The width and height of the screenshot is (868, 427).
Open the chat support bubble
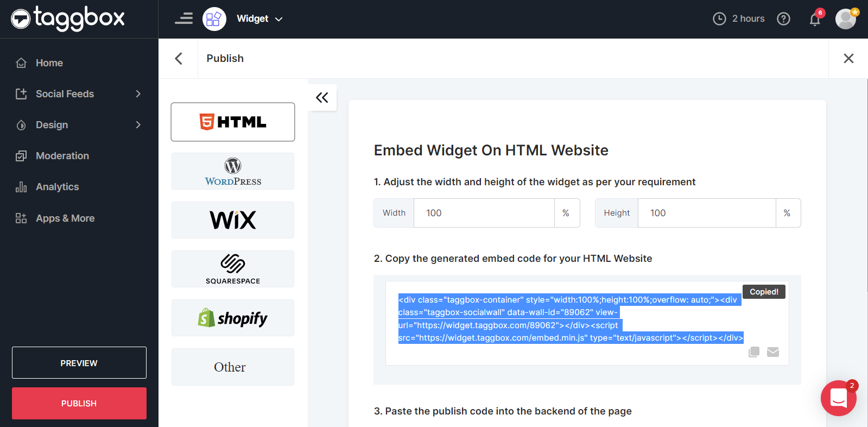(x=838, y=398)
